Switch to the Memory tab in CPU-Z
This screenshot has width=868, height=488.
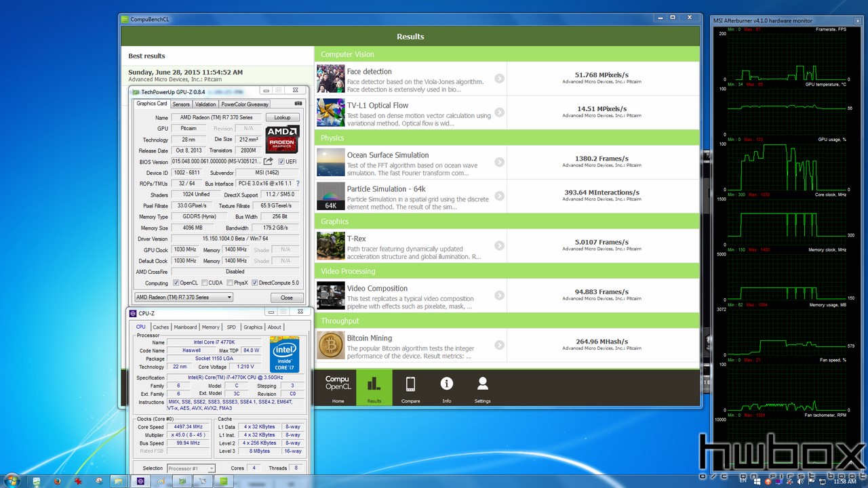click(x=211, y=327)
